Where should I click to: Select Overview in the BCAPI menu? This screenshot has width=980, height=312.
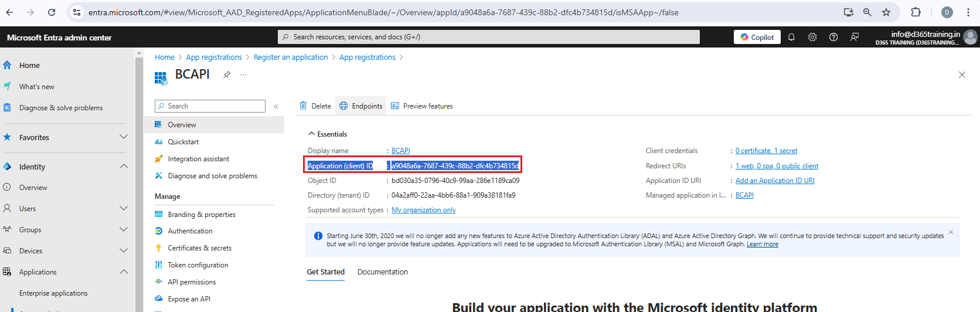[x=215, y=125]
